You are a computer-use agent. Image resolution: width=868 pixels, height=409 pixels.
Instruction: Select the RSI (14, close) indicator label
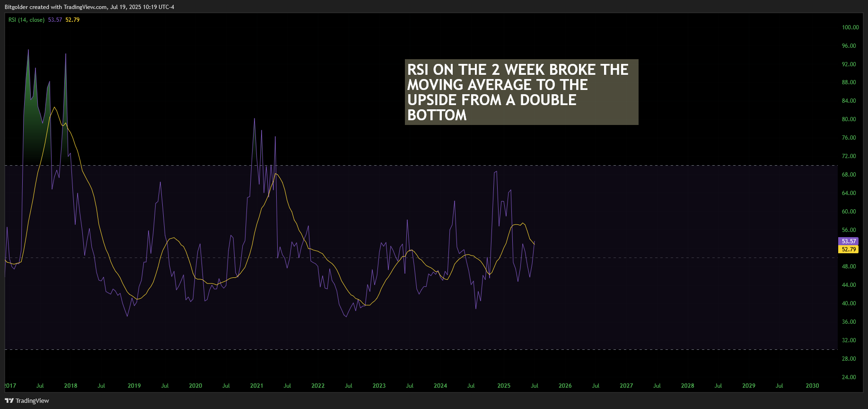pyautogui.click(x=26, y=20)
